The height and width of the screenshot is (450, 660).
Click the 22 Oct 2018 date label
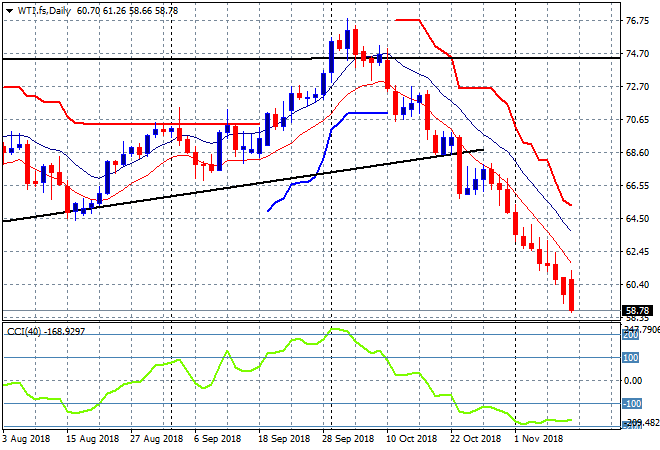[475, 439]
